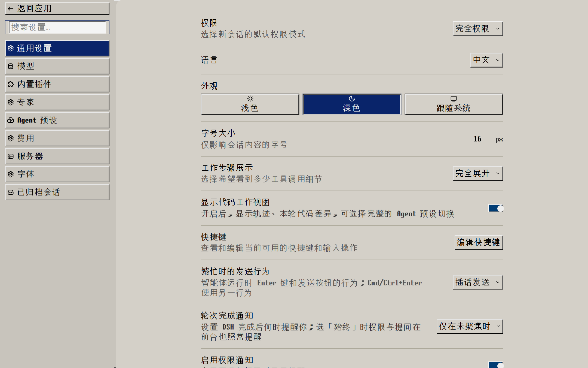Open the 模型 settings section
588x368 pixels.
[57, 66]
